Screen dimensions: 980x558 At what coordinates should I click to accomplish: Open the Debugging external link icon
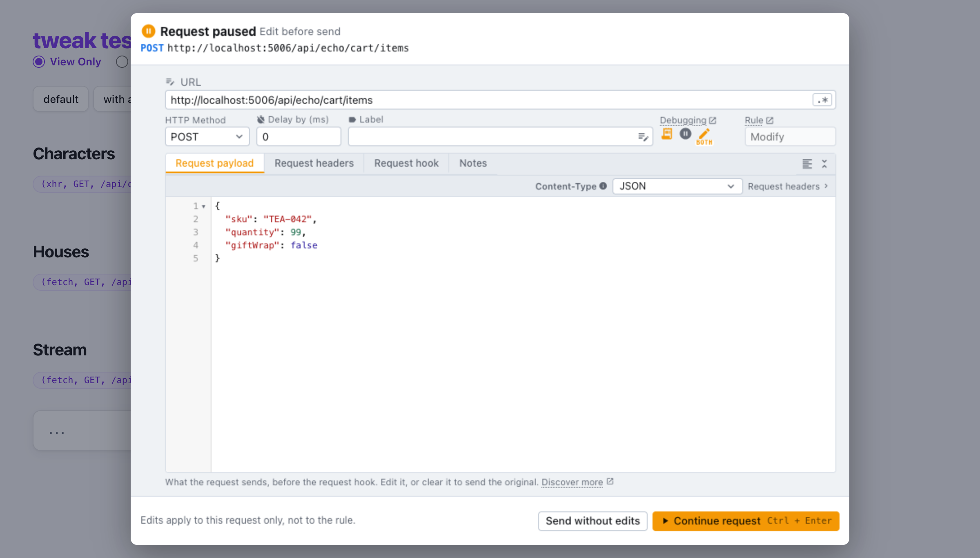coord(713,121)
